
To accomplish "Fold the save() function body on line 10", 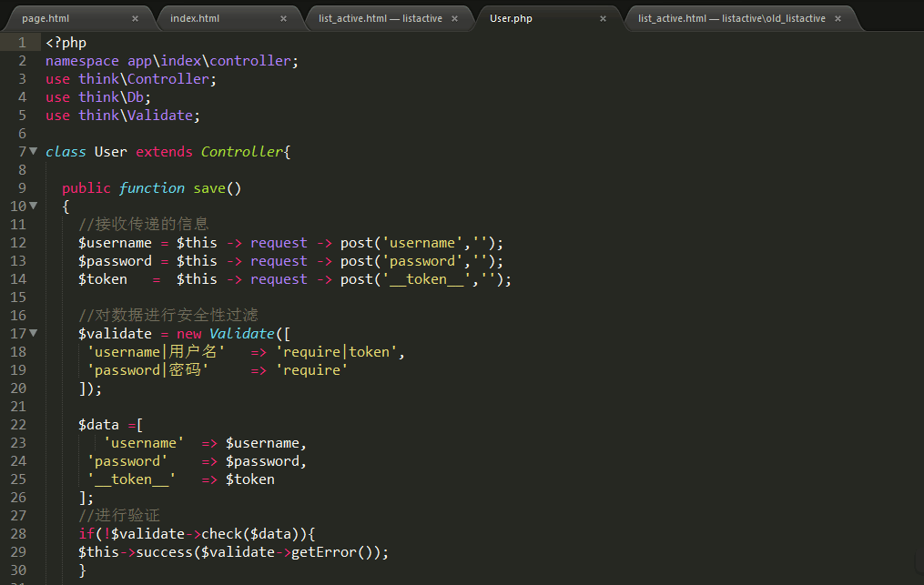I will tap(34, 206).
